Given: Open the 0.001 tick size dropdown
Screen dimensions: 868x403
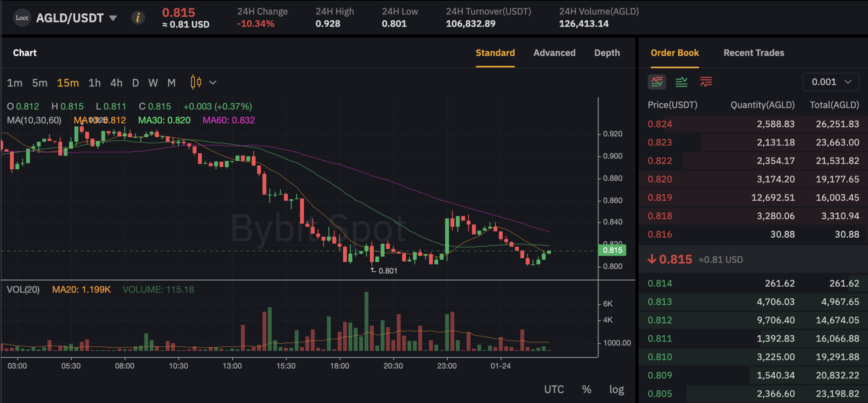Looking at the screenshot, I should 831,82.
